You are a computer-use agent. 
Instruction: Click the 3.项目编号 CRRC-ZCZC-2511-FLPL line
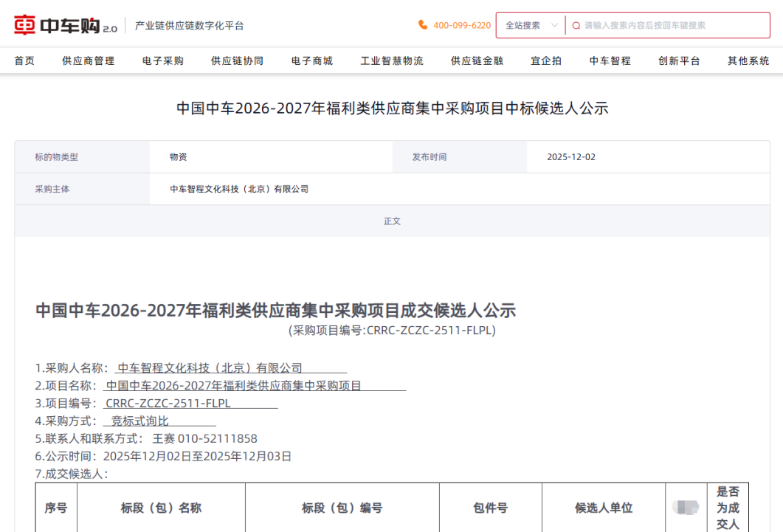156,403
